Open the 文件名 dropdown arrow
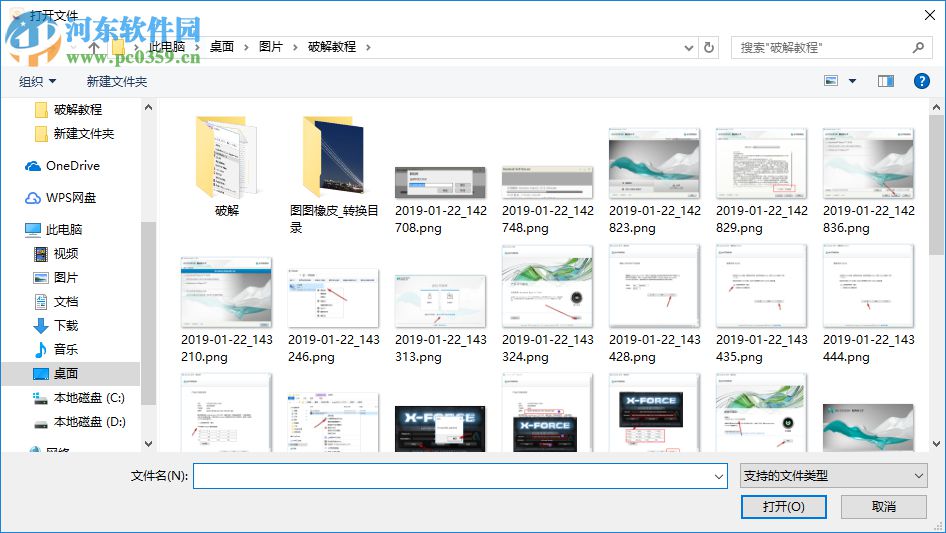 719,476
